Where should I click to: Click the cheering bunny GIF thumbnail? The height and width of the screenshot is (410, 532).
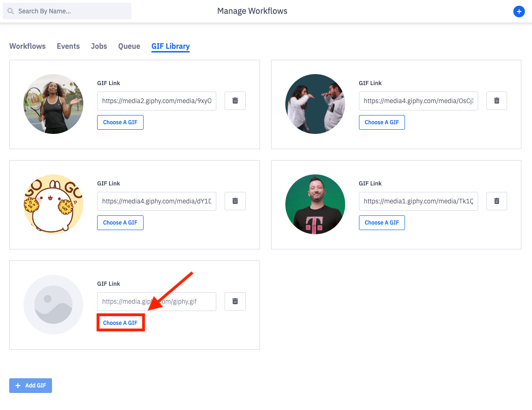pyautogui.click(x=53, y=204)
